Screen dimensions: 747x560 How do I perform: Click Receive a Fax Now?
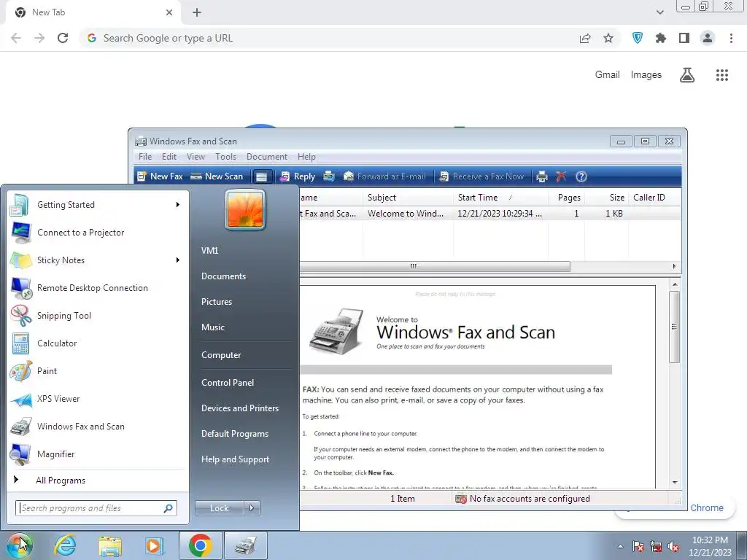[481, 176]
